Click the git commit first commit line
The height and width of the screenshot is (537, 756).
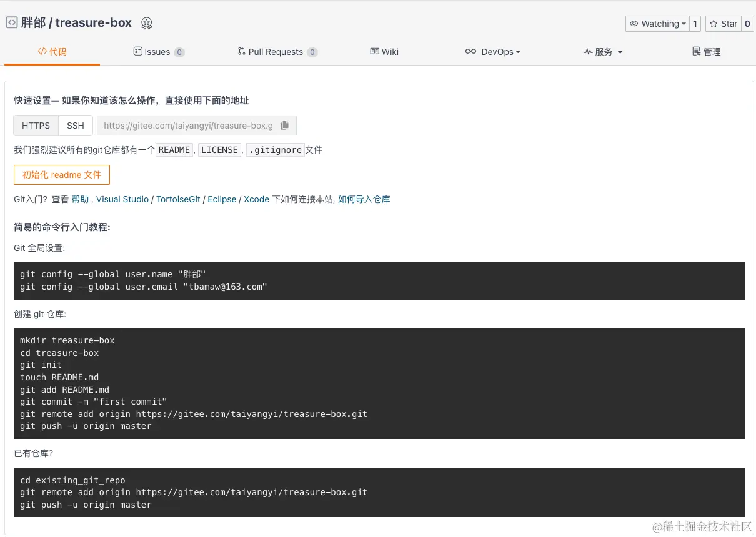94,402
